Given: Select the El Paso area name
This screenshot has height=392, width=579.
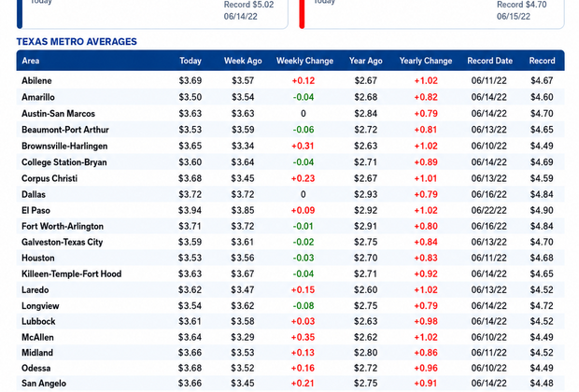Looking at the screenshot, I should tap(35, 210).
